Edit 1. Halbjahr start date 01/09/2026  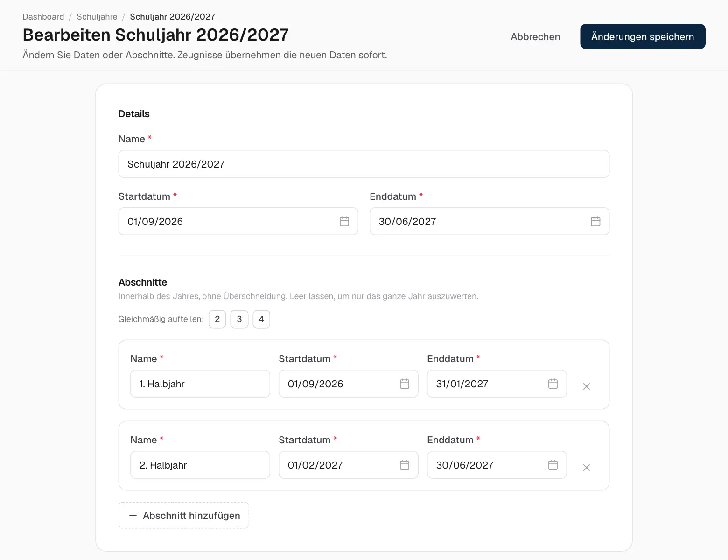point(349,384)
